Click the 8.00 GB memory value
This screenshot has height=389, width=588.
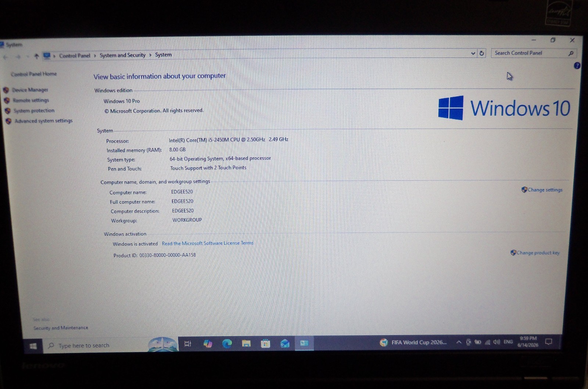177,150
